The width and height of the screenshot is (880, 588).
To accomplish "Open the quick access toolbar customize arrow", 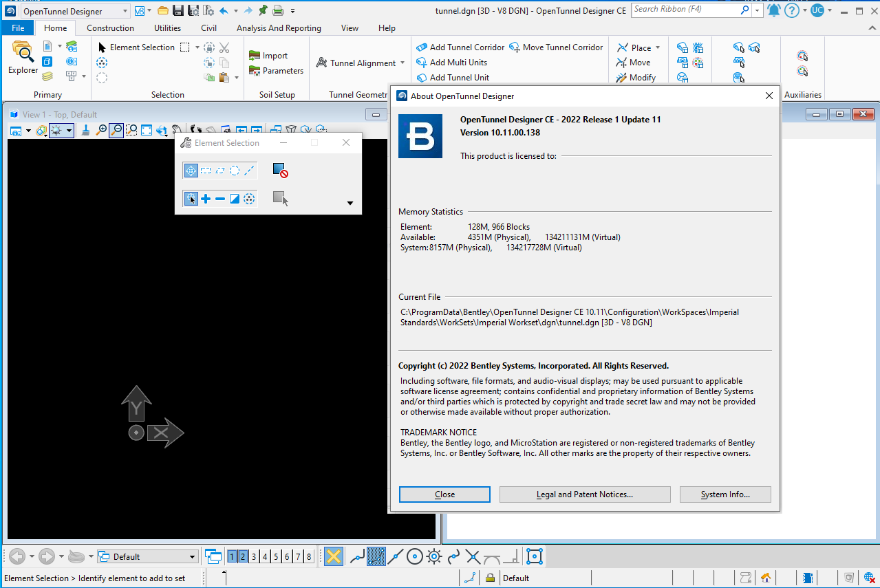I will [293, 11].
